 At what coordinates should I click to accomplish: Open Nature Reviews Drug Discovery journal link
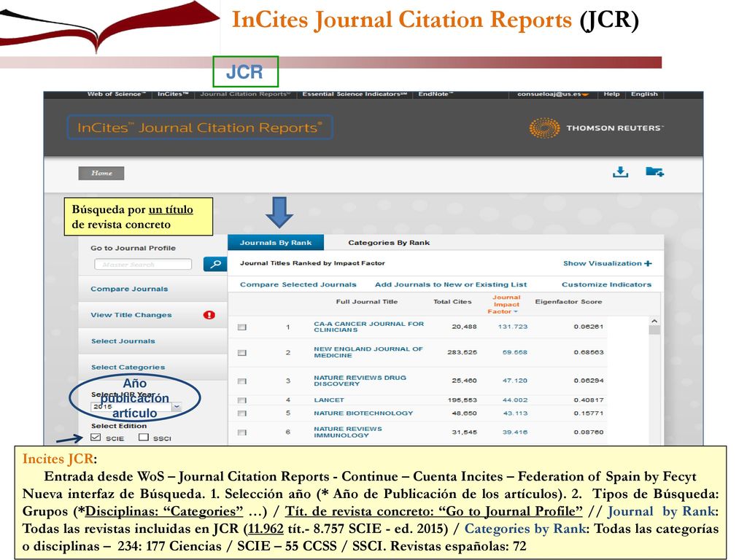click(x=360, y=381)
